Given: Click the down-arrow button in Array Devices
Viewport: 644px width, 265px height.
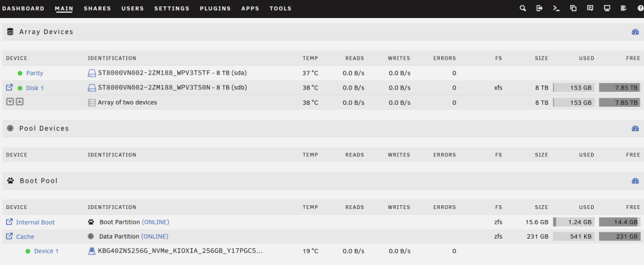Looking at the screenshot, I should [11, 102].
